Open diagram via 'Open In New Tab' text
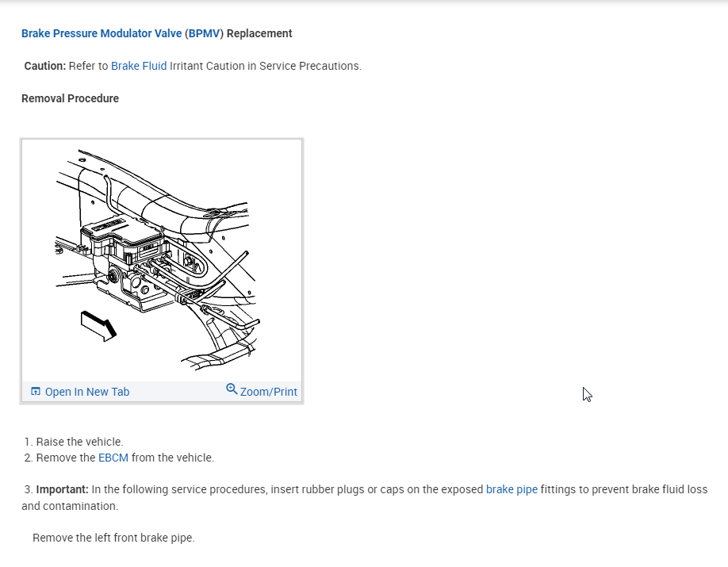The height and width of the screenshot is (567, 728). click(x=87, y=392)
